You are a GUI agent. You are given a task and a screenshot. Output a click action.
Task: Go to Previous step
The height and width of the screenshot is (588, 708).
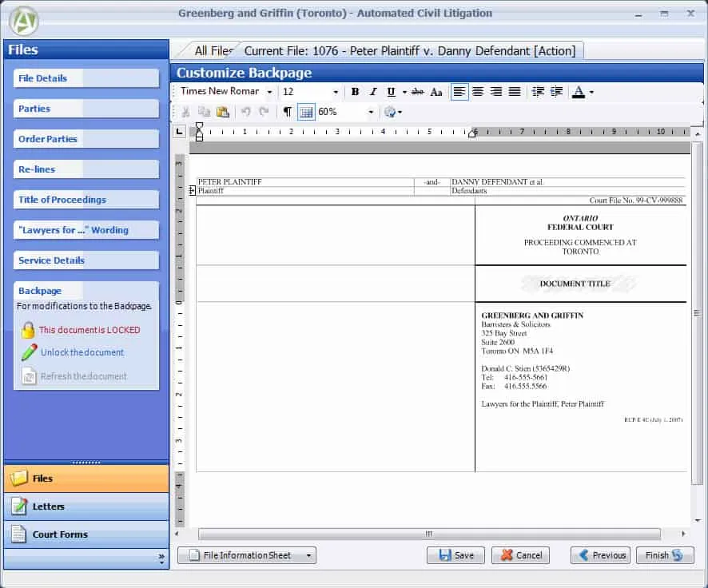(601, 555)
